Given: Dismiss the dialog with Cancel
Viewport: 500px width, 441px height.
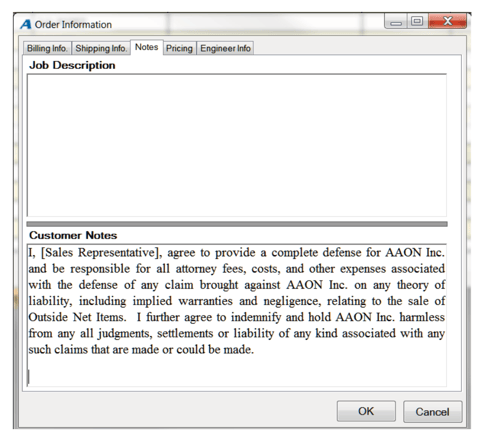Looking at the screenshot, I should [x=432, y=412].
